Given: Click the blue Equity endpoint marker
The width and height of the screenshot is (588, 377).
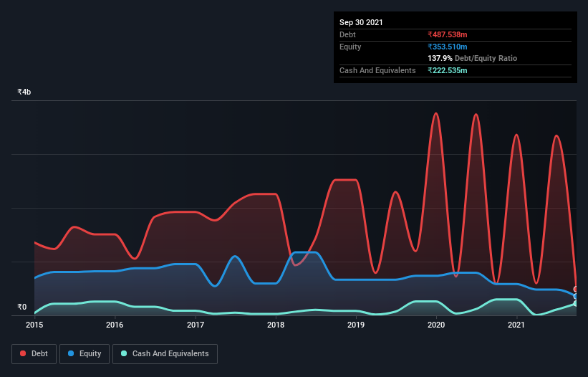Looking at the screenshot, I should (x=577, y=296).
